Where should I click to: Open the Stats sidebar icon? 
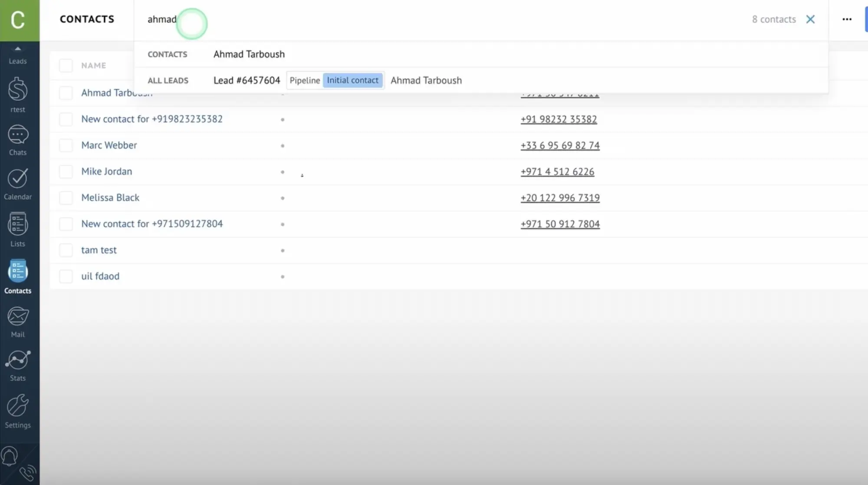pos(18,366)
